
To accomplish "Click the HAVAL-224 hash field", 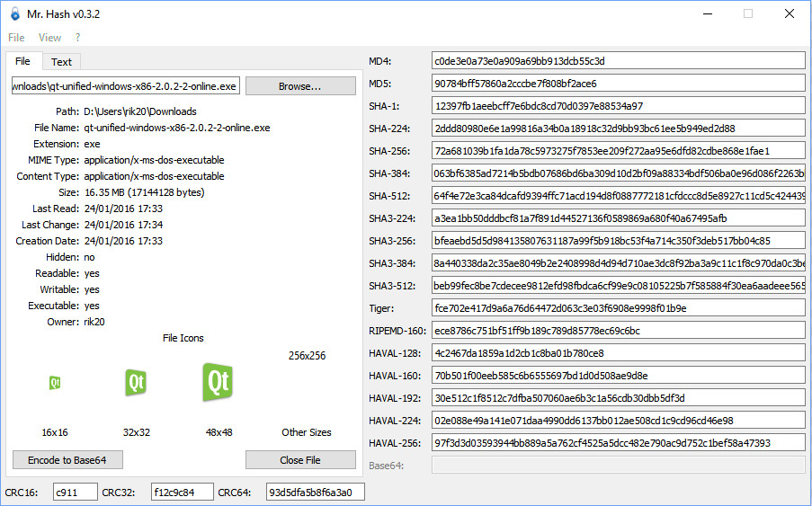I will tap(619, 421).
